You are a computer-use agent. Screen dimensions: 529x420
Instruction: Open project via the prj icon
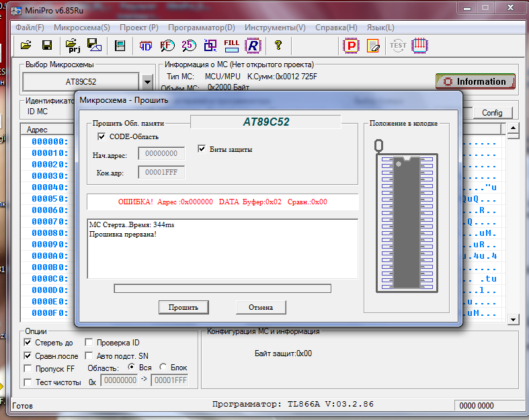tap(73, 45)
